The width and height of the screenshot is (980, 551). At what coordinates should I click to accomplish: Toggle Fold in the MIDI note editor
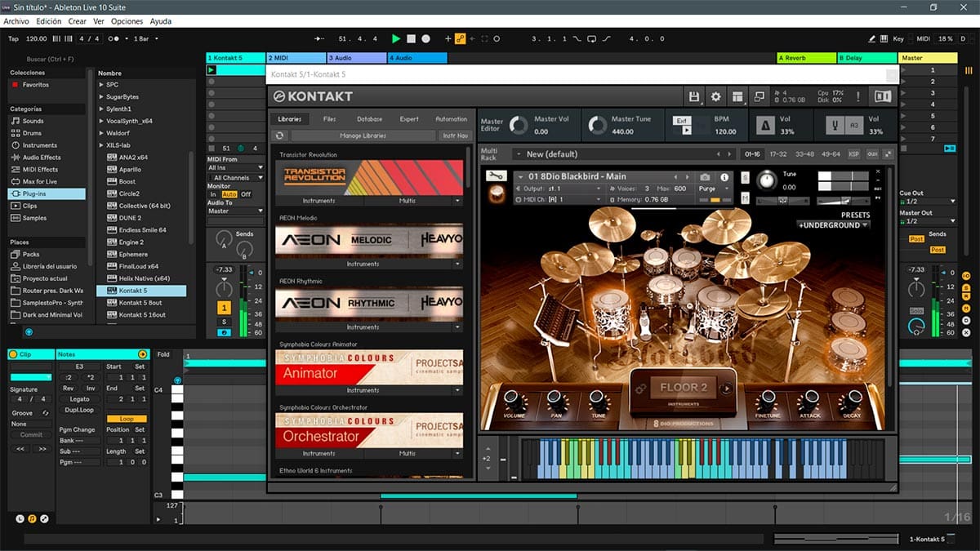click(163, 354)
